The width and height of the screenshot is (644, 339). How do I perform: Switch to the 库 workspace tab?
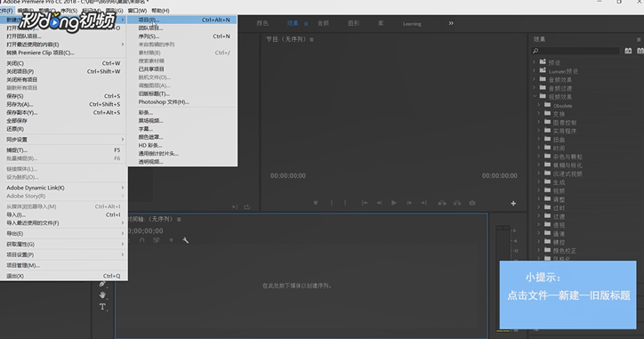click(381, 23)
